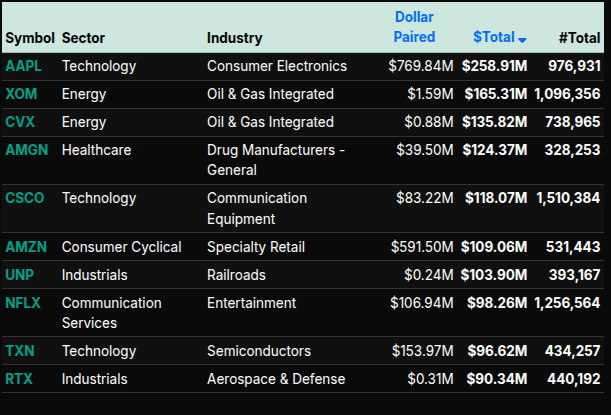Sort table by Dollar Paired column

[414, 28]
